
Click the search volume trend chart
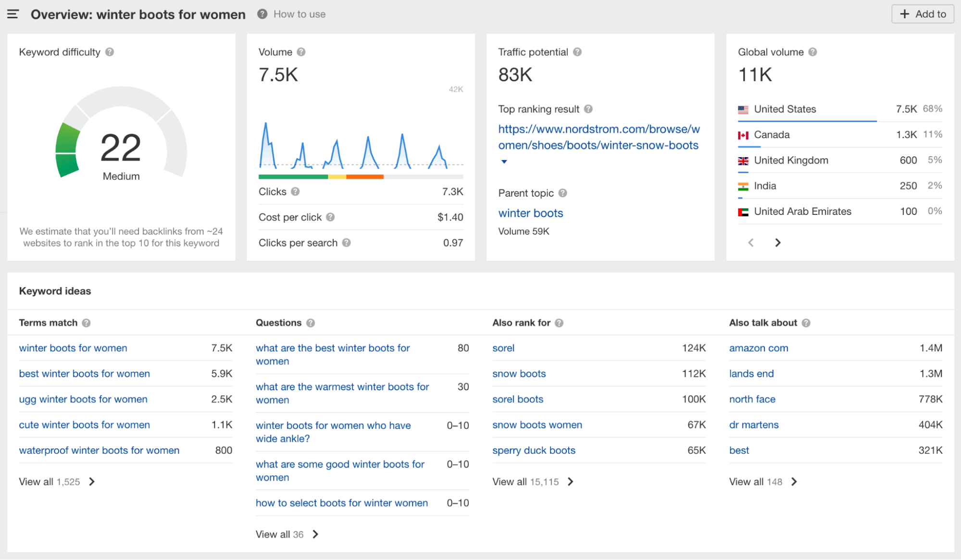pos(361,145)
